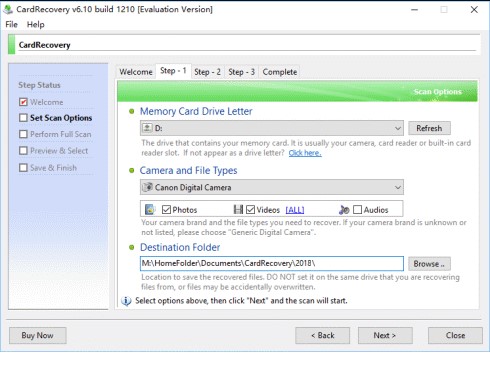The image size is (490, 376).
Task: Click the green bullet beside Destination Folder
Action: tap(132, 247)
